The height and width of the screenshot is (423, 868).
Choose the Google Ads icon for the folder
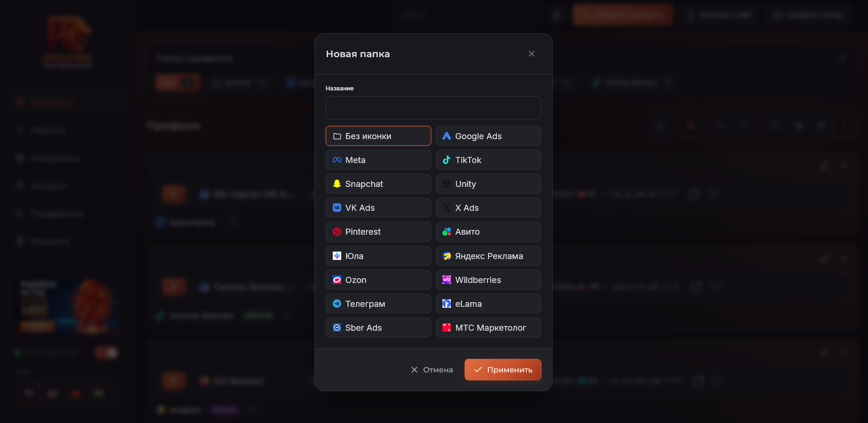pyautogui.click(x=488, y=136)
